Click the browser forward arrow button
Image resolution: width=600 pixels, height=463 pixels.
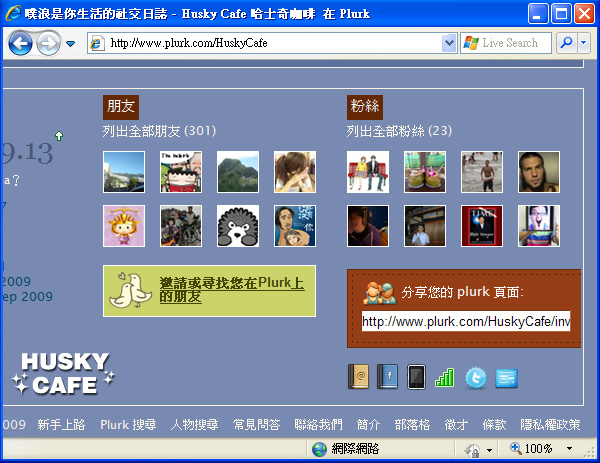[48, 43]
